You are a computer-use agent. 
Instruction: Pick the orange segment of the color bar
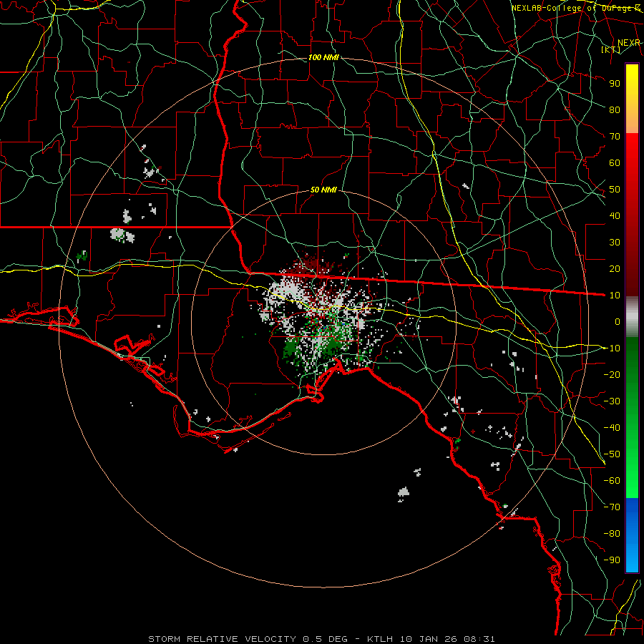[632, 119]
